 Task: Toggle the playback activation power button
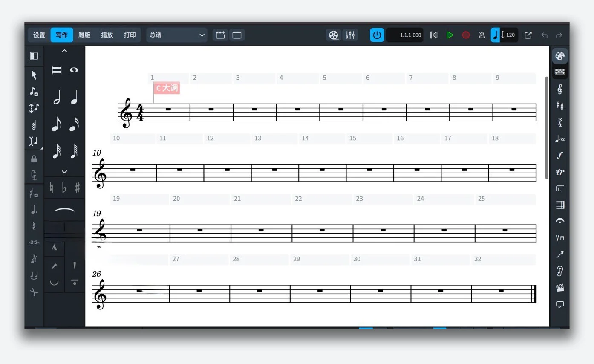(x=377, y=35)
